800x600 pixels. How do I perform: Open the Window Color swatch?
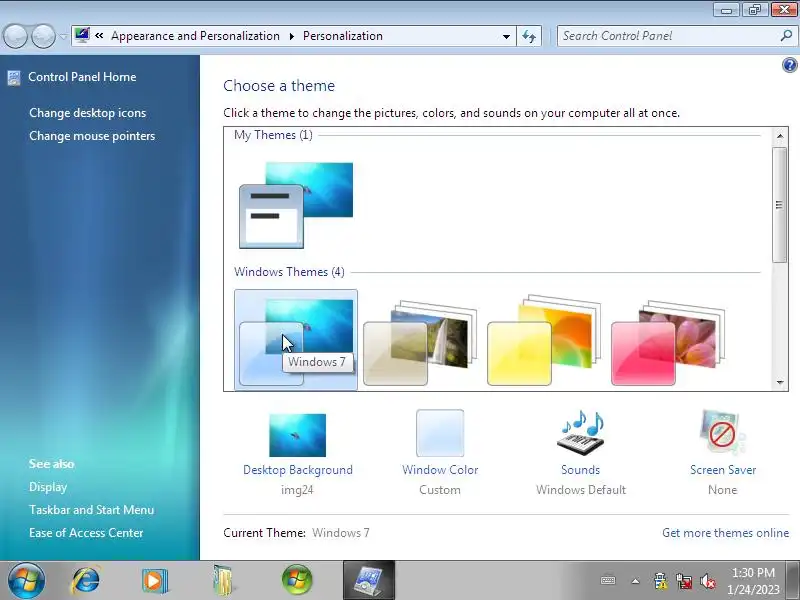(x=440, y=433)
